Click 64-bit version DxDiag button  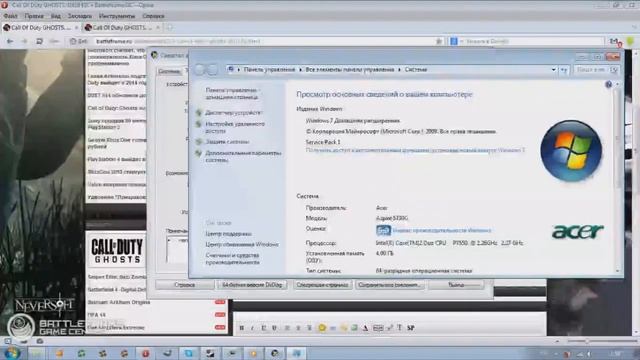click(252, 285)
